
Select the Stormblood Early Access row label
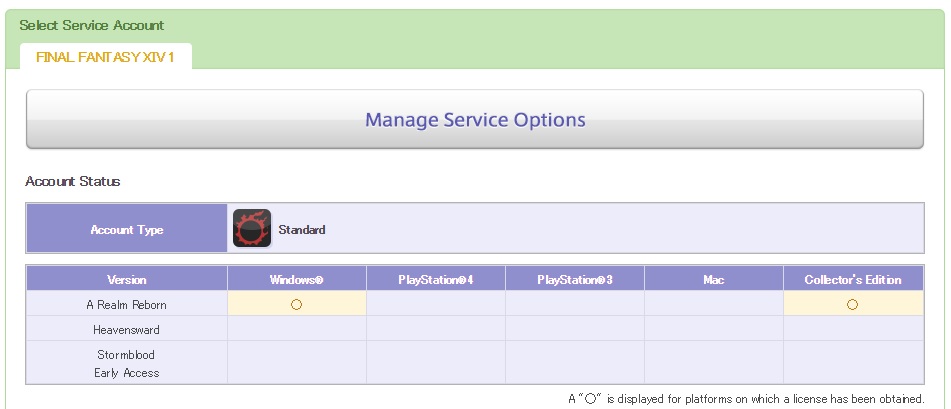127,363
